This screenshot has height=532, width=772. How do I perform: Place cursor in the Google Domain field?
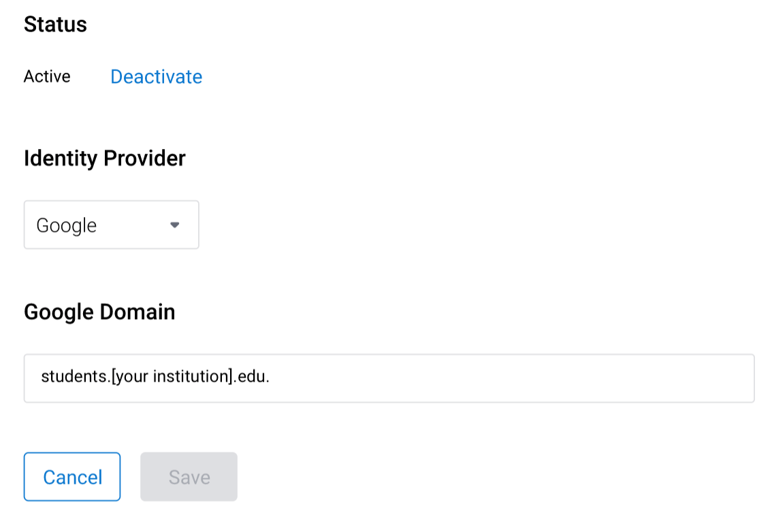389,378
